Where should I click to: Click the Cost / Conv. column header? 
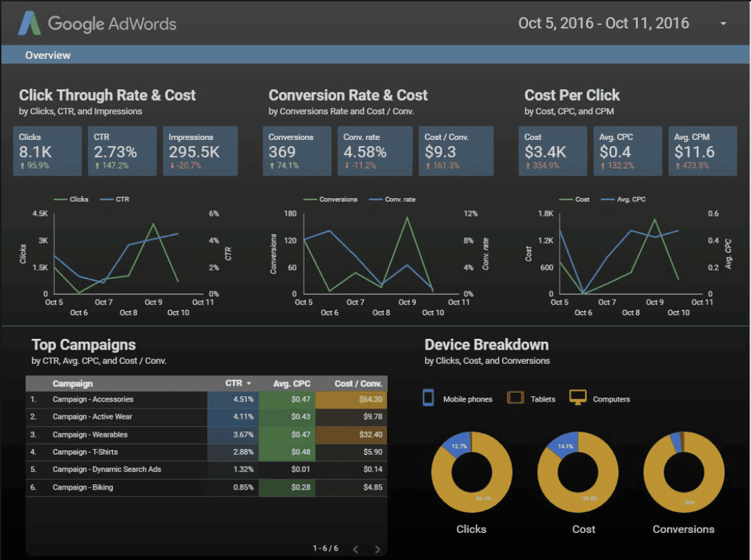(358, 383)
